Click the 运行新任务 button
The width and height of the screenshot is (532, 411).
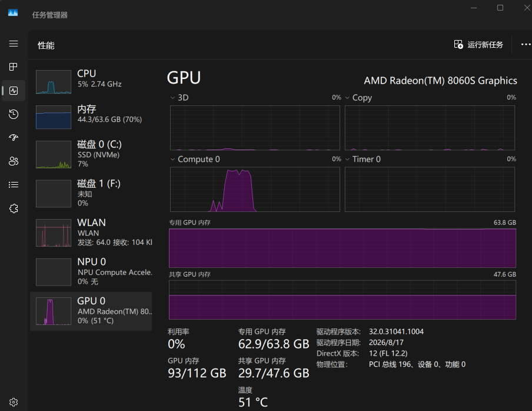[478, 45]
